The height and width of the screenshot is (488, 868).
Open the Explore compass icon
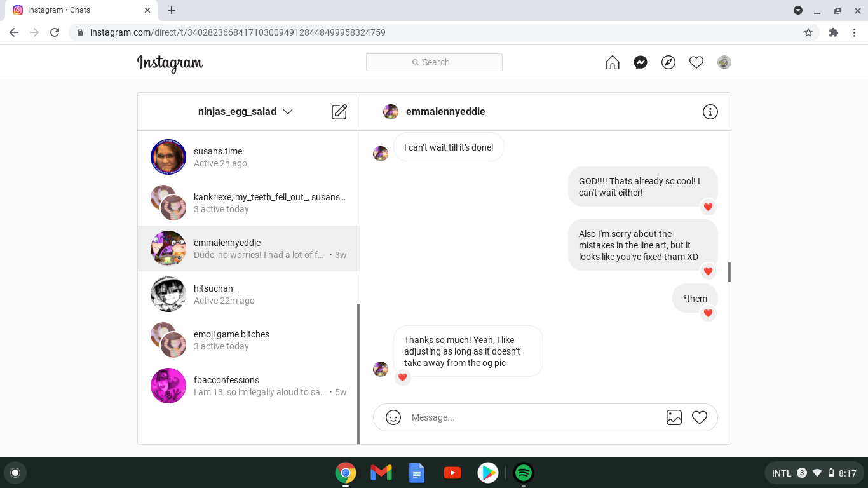668,62
